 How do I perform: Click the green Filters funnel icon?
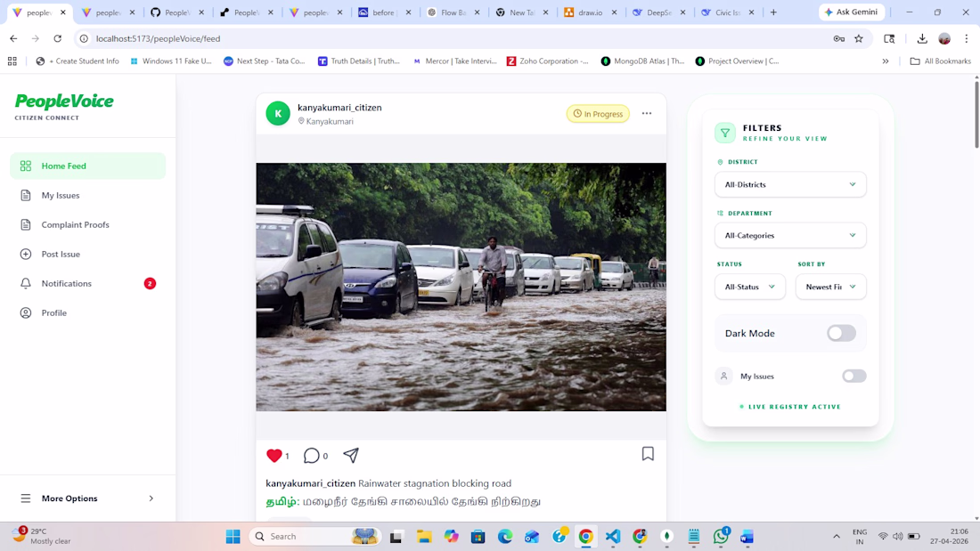tap(725, 133)
